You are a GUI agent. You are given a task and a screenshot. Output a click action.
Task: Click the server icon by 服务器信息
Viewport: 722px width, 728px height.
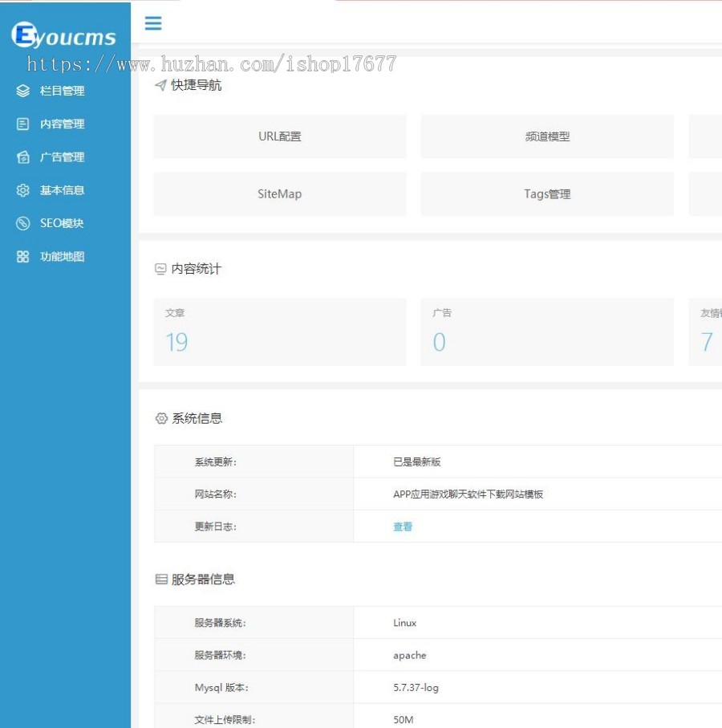point(161,579)
